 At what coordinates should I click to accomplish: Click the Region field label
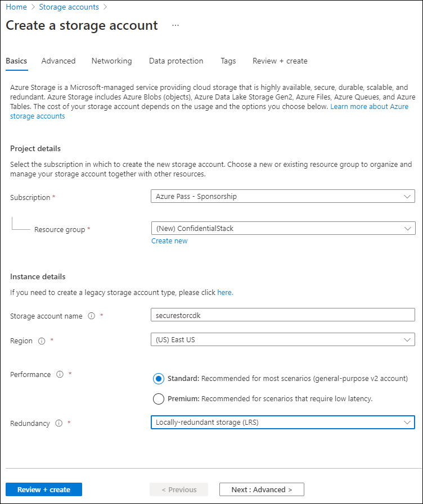coord(21,341)
